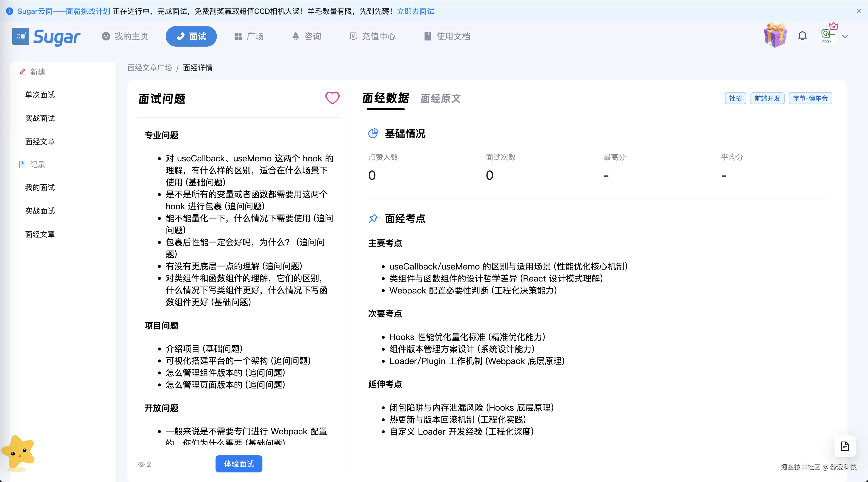868x482 pixels.
Task: Select 单次面试 in sidebar
Action: pos(40,95)
